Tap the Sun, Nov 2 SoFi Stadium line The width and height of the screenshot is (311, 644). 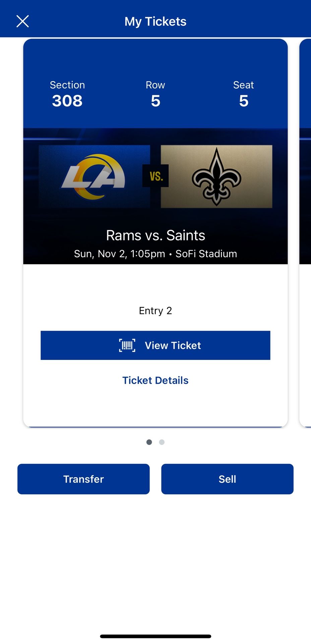click(155, 254)
